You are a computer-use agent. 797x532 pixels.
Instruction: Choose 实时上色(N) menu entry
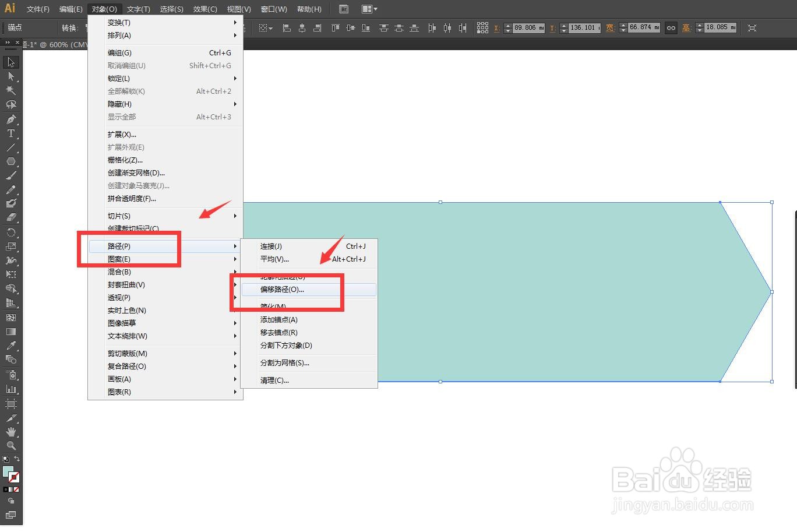165,311
